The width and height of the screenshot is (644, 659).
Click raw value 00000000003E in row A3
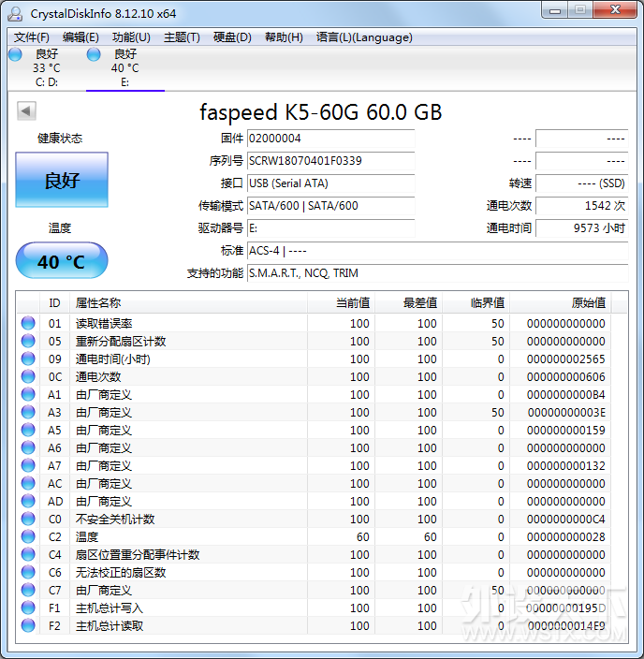coord(565,412)
